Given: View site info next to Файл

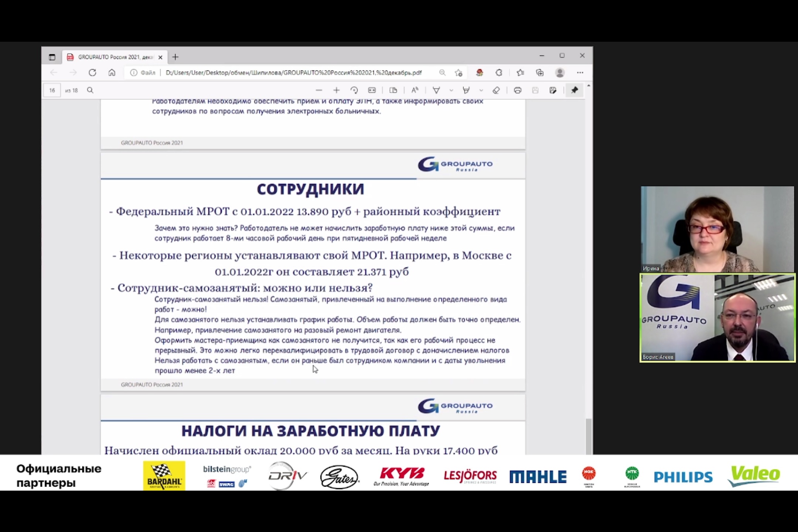Looking at the screenshot, I should pyautogui.click(x=134, y=72).
